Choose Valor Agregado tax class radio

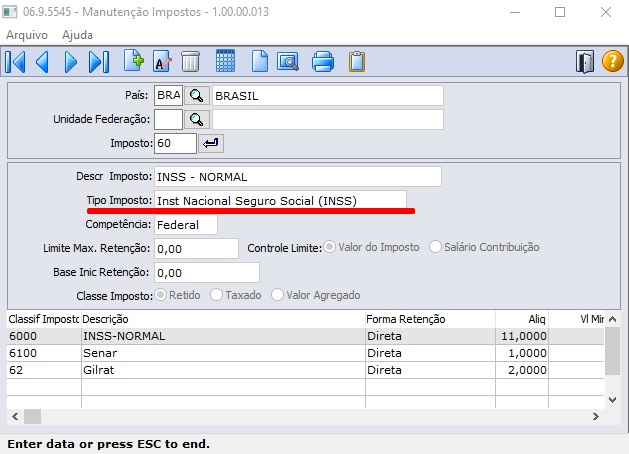pyautogui.click(x=277, y=295)
